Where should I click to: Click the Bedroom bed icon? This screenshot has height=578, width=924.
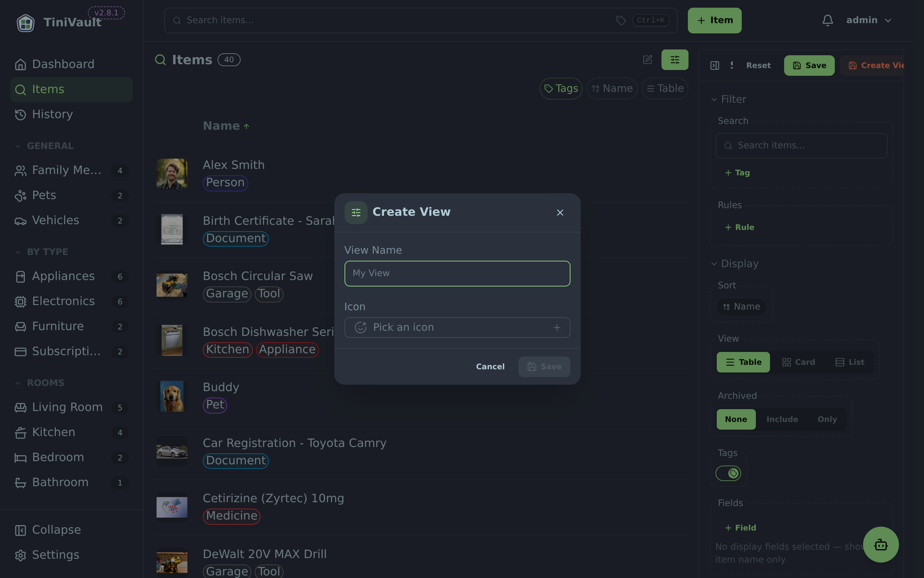(20, 458)
